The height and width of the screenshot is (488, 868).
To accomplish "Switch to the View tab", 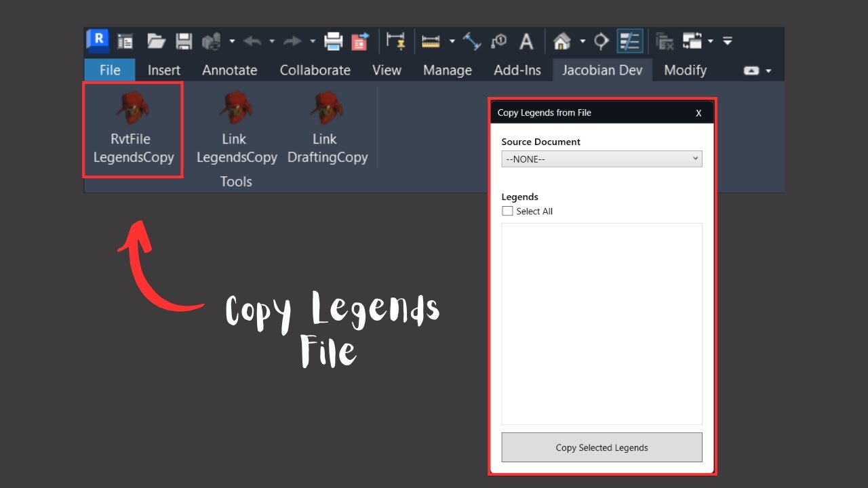I will click(387, 70).
